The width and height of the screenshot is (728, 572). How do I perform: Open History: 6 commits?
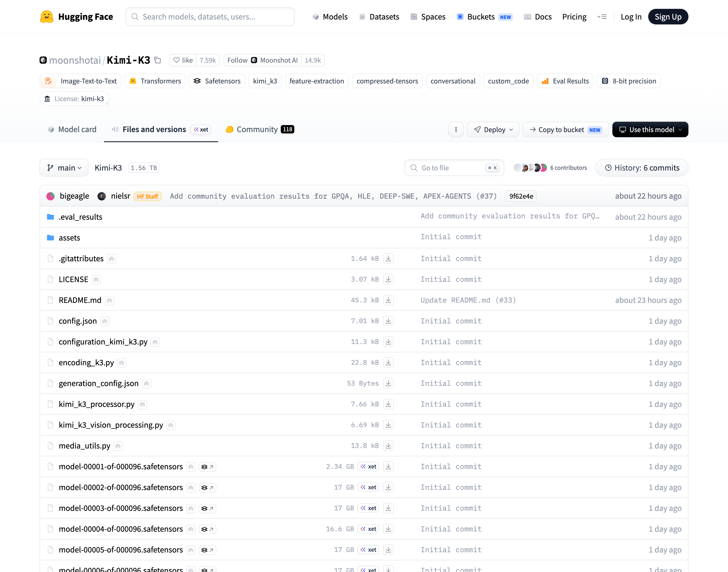(x=642, y=168)
